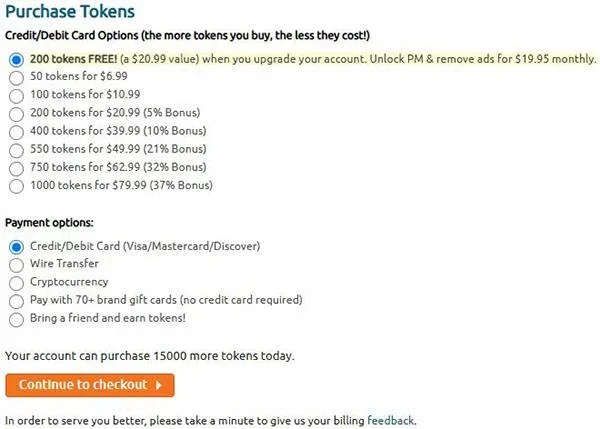The width and height of the screenshot is (600, 429).
Task: Select the 200 tokens FREE upgrade option
Action: (x=16, y=60)
